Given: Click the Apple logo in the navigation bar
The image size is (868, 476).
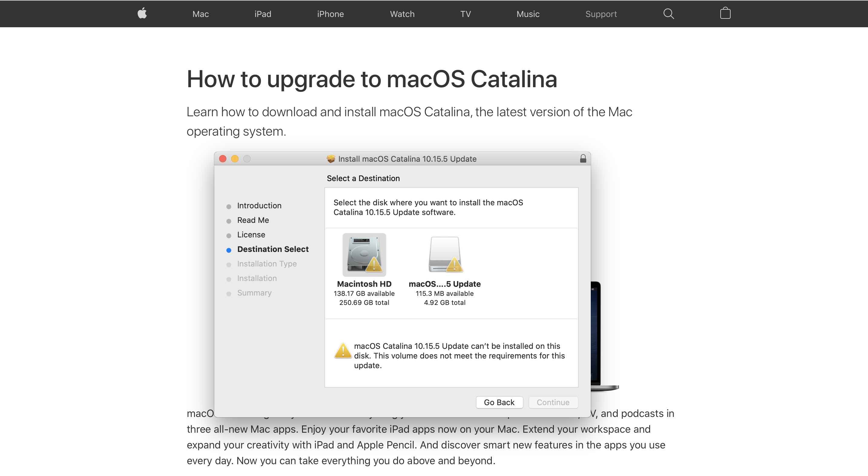Looking at the screenshot, I should [x=142, y=14].
